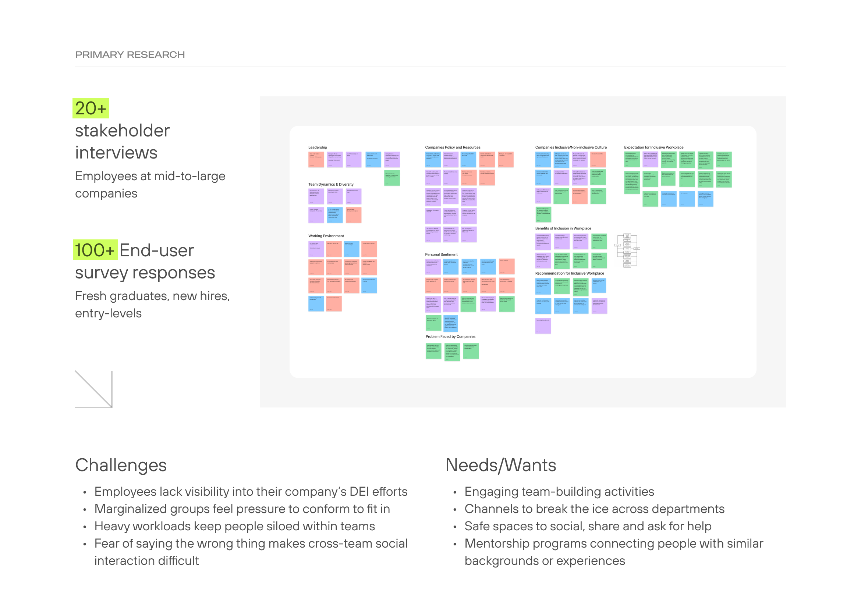Click the "Problem Faced by Companies" title
Screen dimensions: 861x616
pos(450,337)
